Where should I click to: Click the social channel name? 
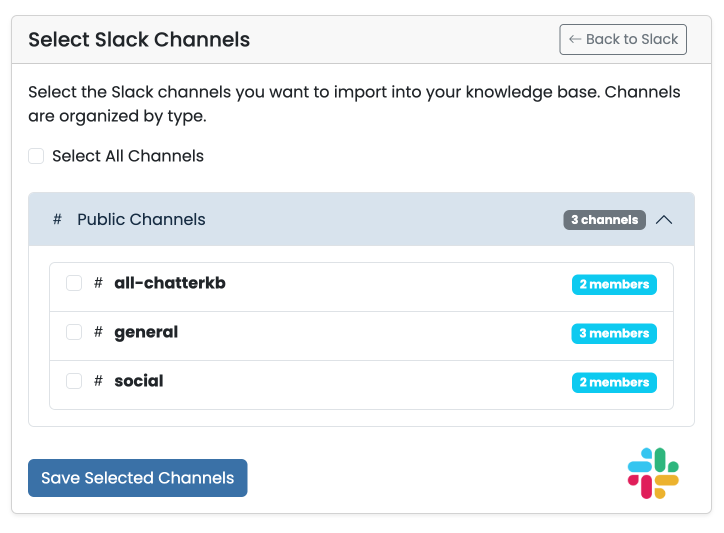click(139, 381)
